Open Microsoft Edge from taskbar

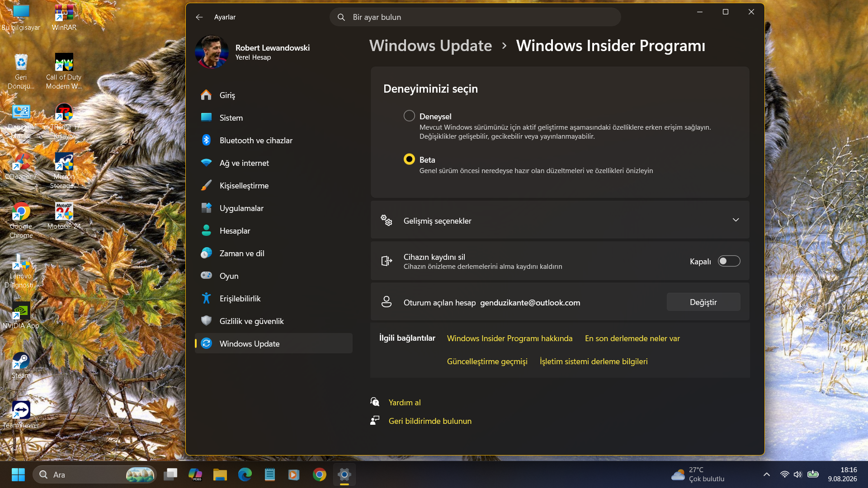tap(245, 474)
